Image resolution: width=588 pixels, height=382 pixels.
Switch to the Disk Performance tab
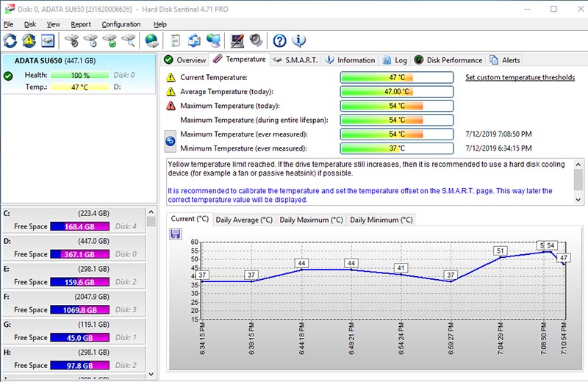448,60
